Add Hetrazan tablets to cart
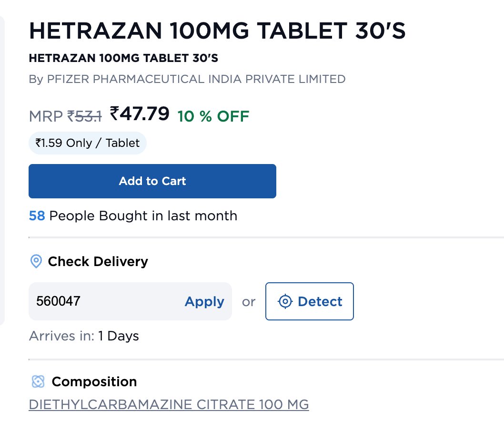This screenshot has width=504, height=432. tap(152, 181)
